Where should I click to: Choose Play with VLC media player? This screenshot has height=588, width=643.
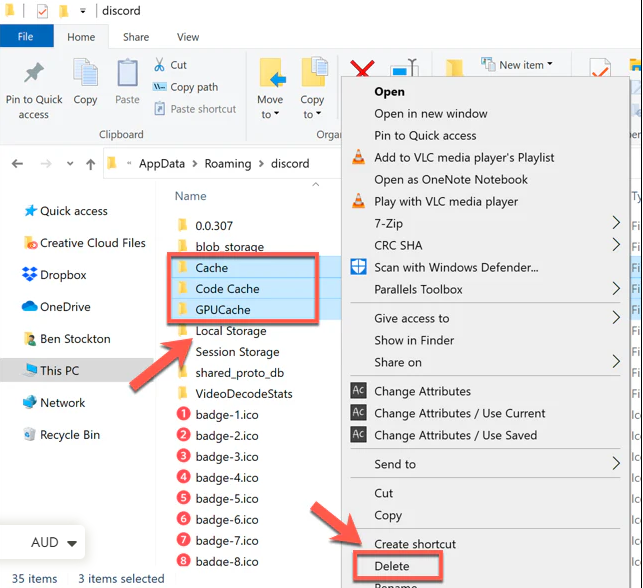446,202
